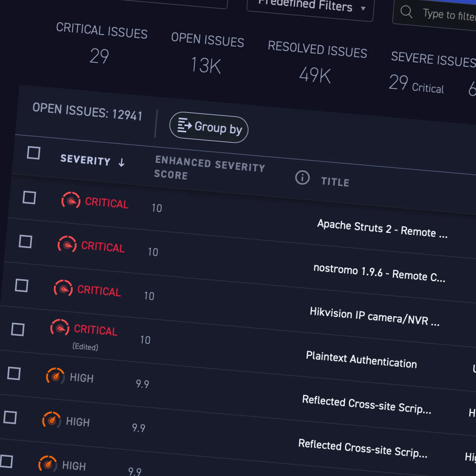The width and height of the screenshot is (476, 476).
Task: Check the Plaintext Authentication row checkbox
Action: (18, 329)
